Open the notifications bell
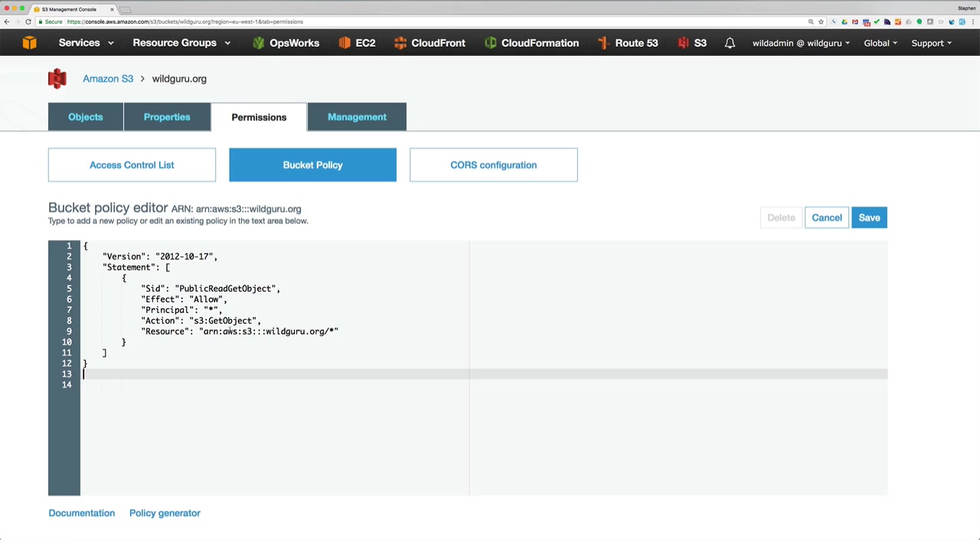This screenshot has width=980, height=551. 730,43
